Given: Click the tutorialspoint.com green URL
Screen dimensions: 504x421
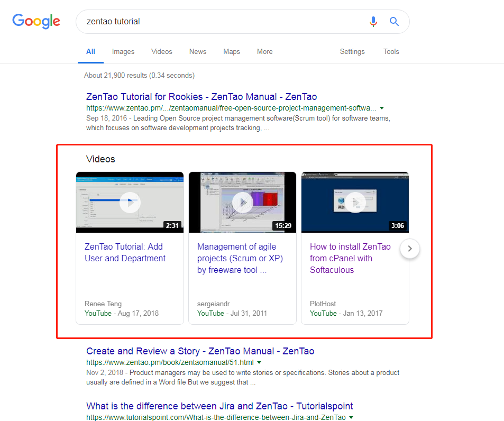Looking at the screenshot, I should pos(216,417).
